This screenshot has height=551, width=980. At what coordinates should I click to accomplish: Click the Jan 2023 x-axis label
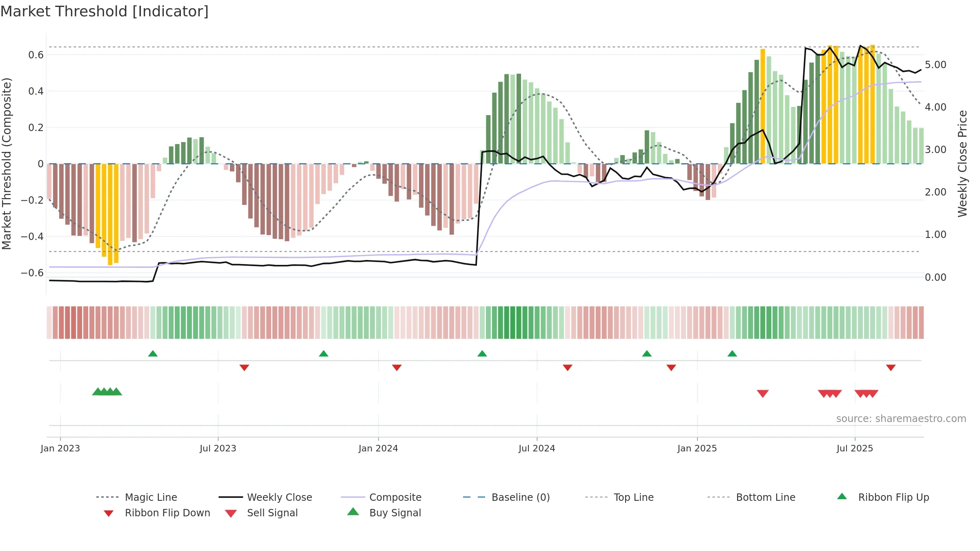(x=60, y=448)
